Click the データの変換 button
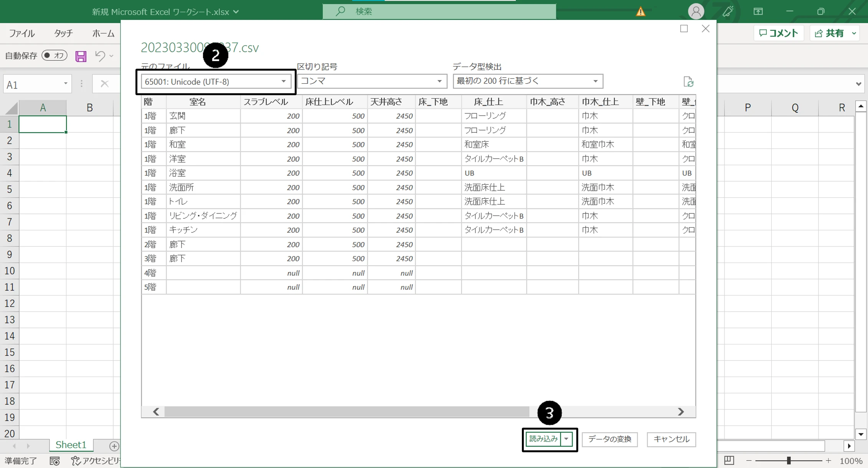Image resolution: width=868 pixels, height=468 pixels. [610, 439]
